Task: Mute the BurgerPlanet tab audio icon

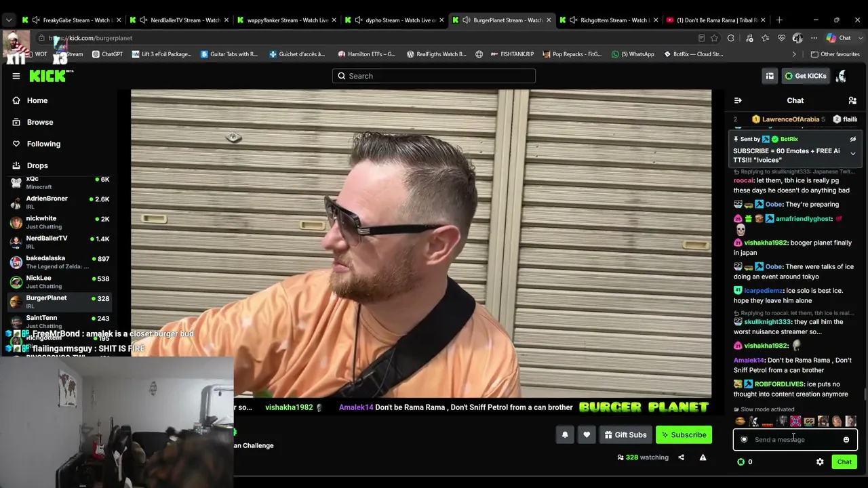Action: (467, 20)
